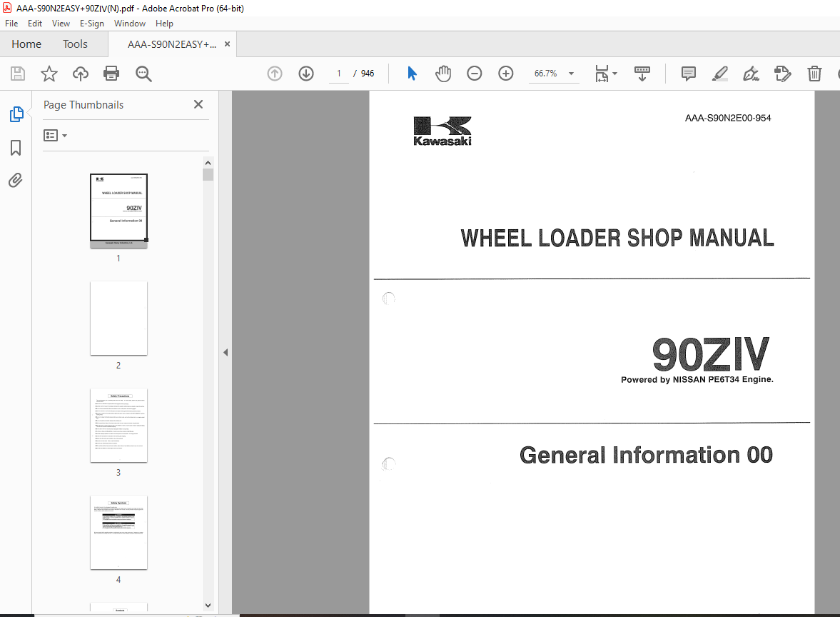Select page 3 thumbnail
840x617 pixels.
[118, 425]
